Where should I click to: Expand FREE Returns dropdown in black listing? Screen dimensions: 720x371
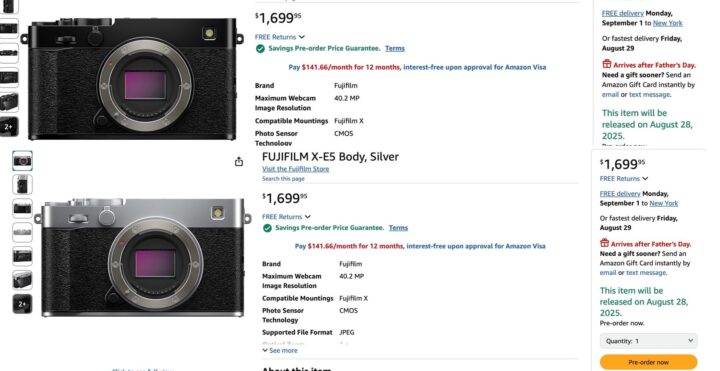click(280, 37)
